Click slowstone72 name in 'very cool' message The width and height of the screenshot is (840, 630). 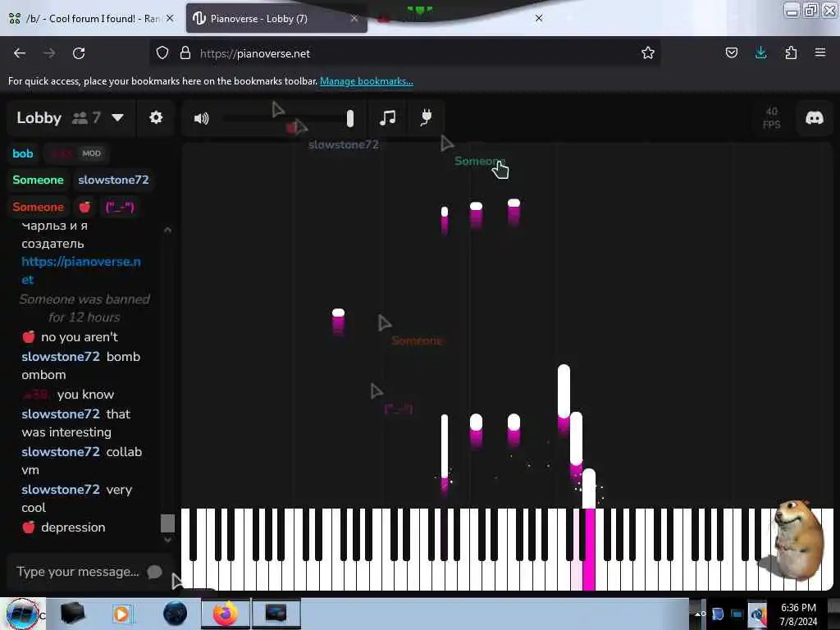61,490
